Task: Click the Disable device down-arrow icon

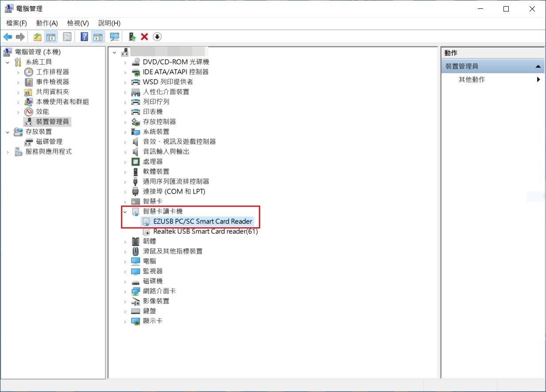Action: tap(157, 37)
